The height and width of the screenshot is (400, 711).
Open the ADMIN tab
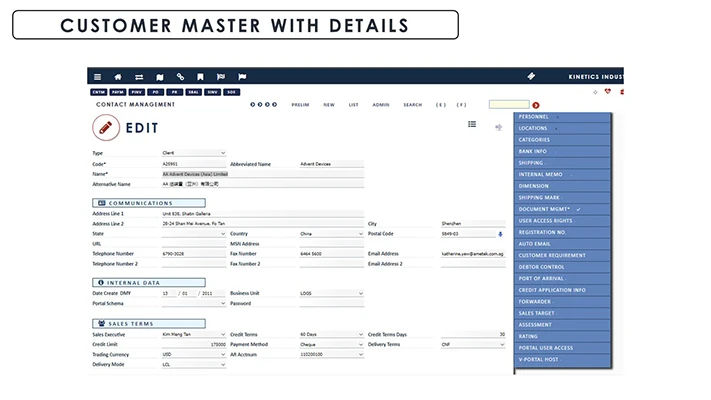(381, 104)
